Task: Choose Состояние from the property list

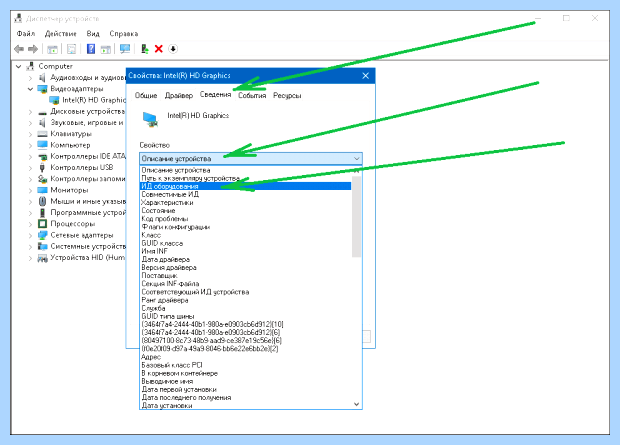Action: coord(246,210)
